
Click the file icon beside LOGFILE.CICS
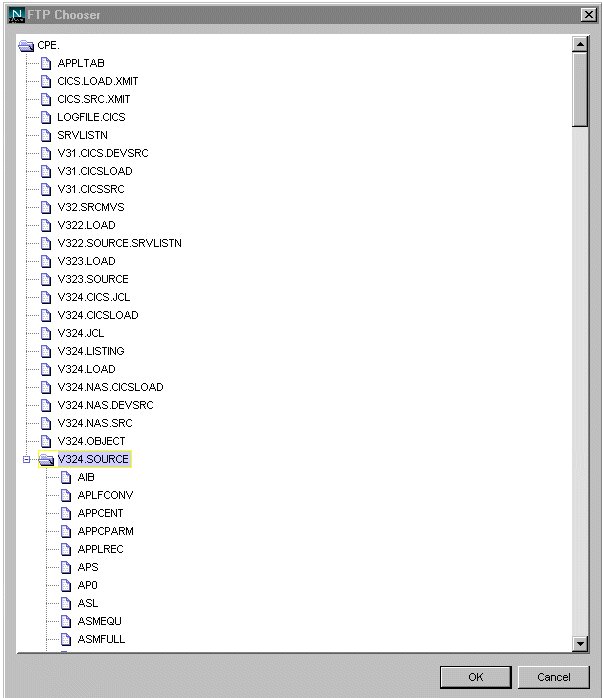pos(46,117)
